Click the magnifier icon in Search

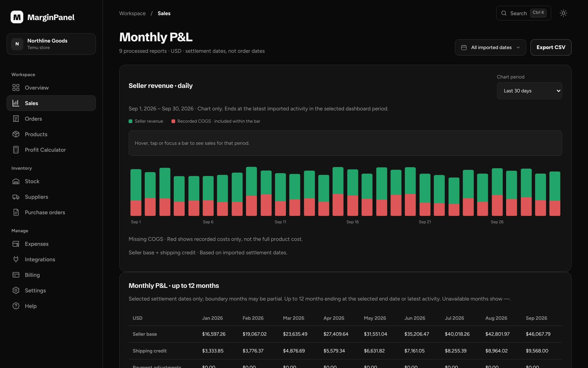click(x=504, y=13)
